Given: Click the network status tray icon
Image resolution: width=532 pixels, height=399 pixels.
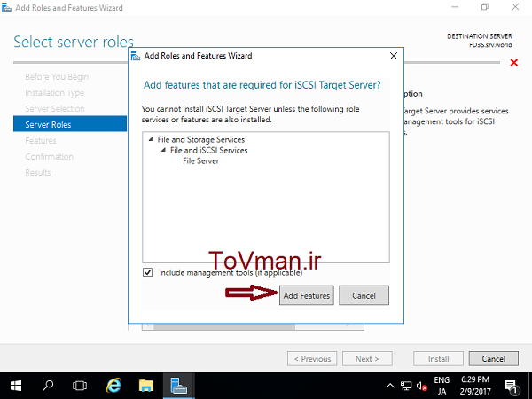Looking at the screenshot, I should [405, 387].
